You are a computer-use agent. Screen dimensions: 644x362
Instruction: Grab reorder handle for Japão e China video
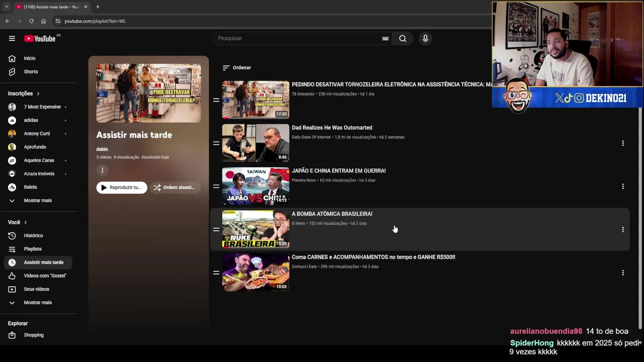coord(216,187)
